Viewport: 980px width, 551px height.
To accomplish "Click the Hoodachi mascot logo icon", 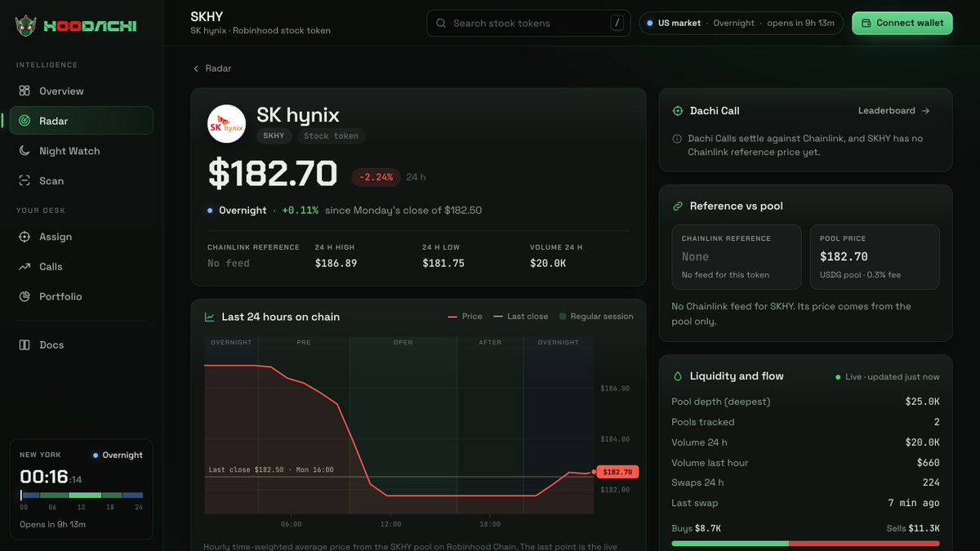I will [x=26, y=26].
